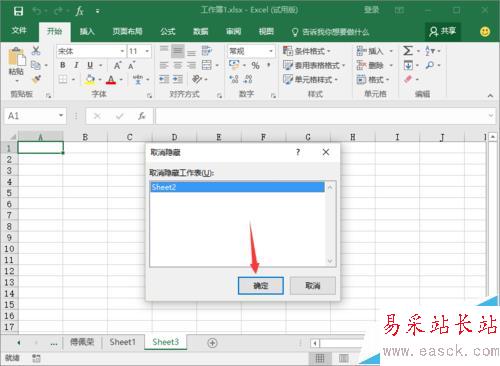
Task: Open 条件格式 conditional formatting menu
Action: click(x=307, y=51)
